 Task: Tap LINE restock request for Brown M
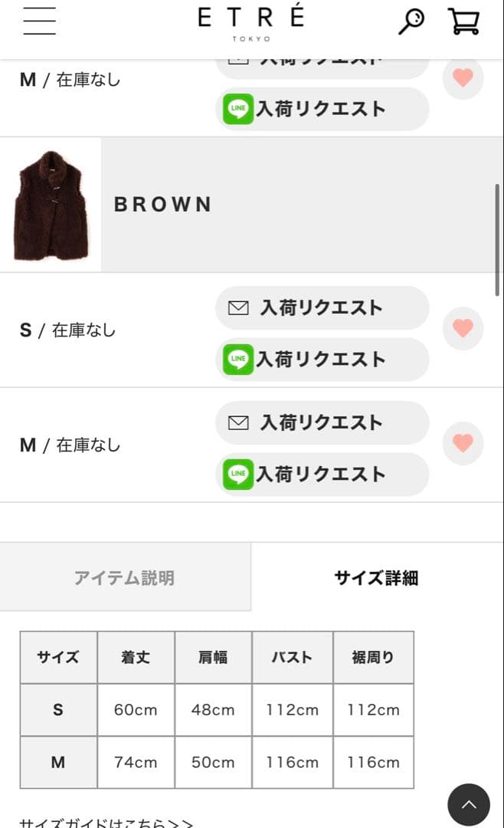click(x=322, y=475)
